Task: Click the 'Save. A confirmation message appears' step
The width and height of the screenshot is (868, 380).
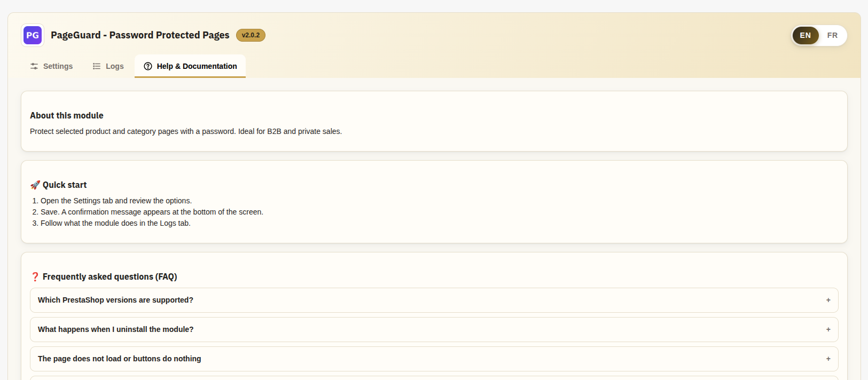Action: [x=152, y=212]
